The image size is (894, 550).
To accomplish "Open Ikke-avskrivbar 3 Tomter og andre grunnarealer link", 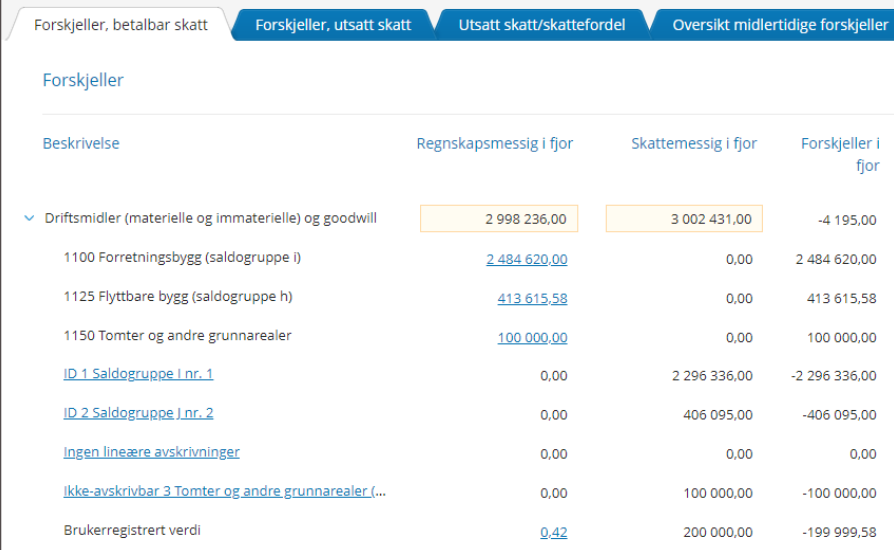I will (x=225, y=491).
